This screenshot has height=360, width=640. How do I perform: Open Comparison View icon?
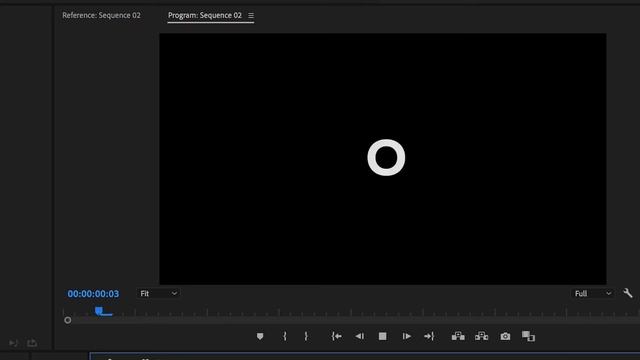[x=528, y=336]
